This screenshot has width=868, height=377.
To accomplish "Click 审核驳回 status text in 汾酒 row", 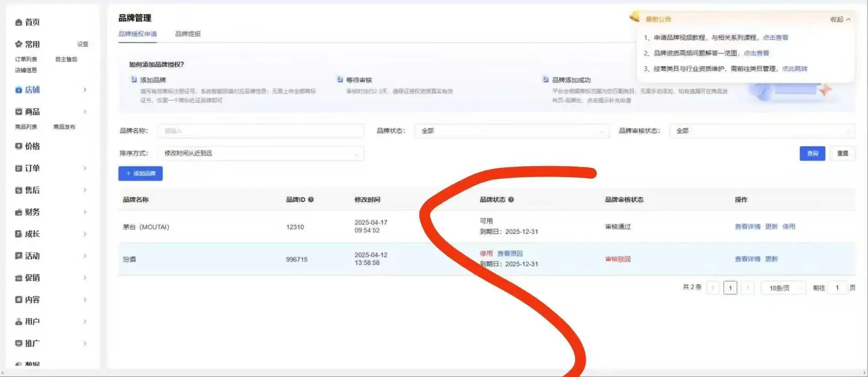I will click(x=618, y=259).
